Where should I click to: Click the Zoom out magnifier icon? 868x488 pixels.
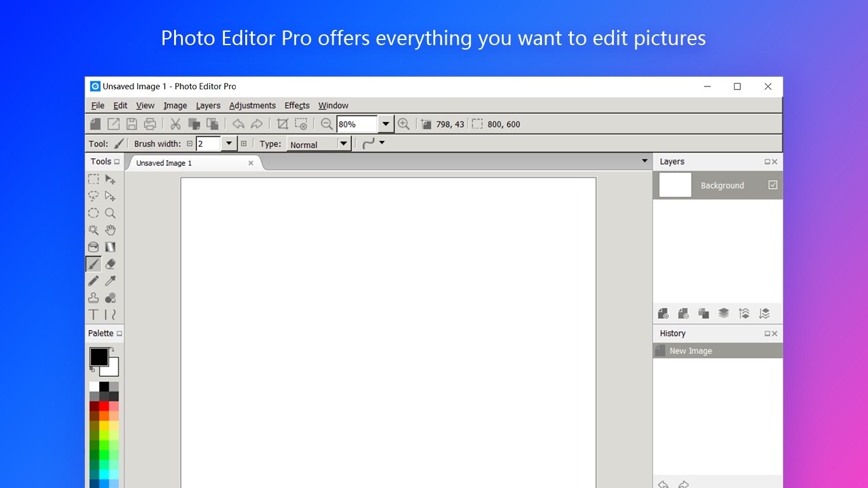(x=327, y=124)
